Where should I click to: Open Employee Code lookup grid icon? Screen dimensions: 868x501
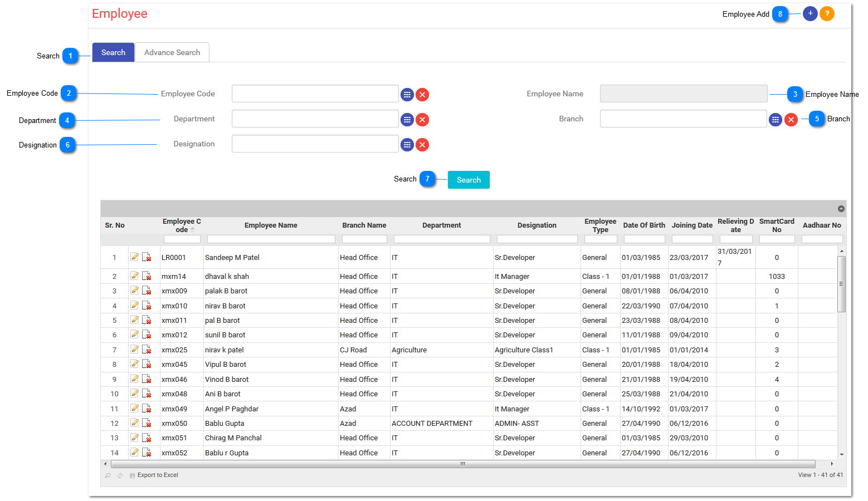tap(407, 95)
